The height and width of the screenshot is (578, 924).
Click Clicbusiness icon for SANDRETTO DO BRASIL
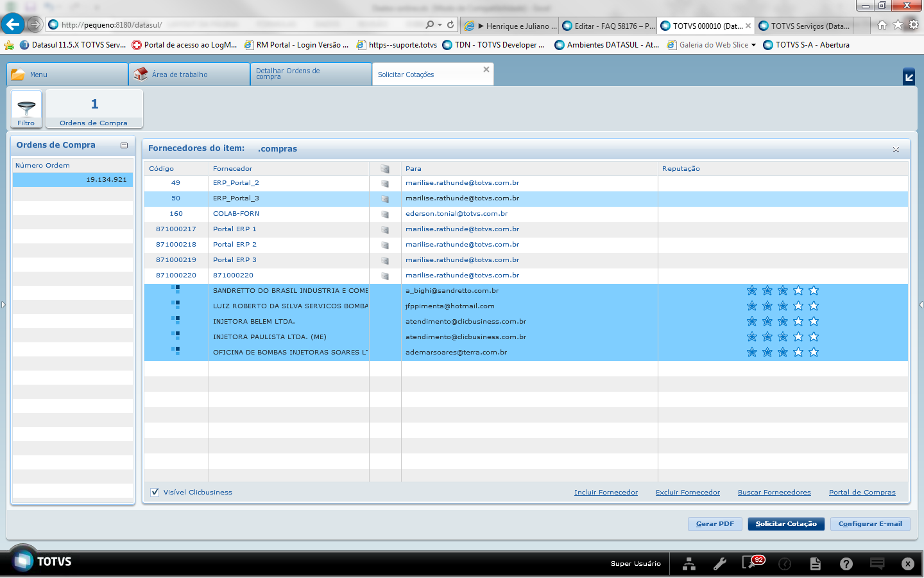[x=176, y=290]
